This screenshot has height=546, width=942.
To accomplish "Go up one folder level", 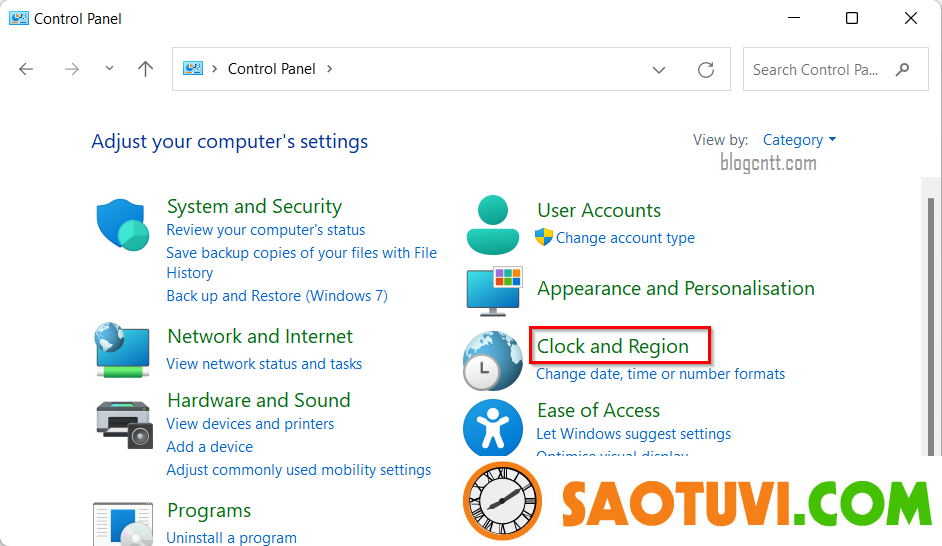I will click(x=145, y=69).
